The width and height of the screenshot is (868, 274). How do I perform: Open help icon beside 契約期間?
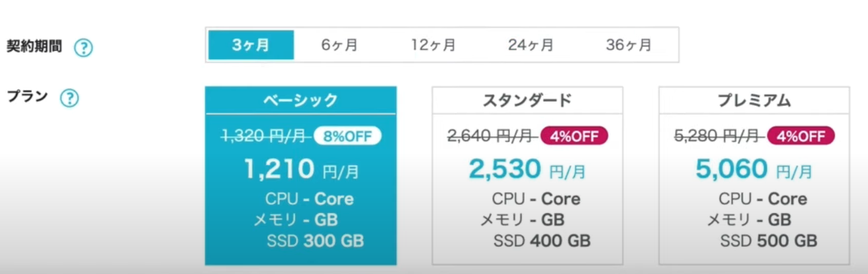coord(84,48)
